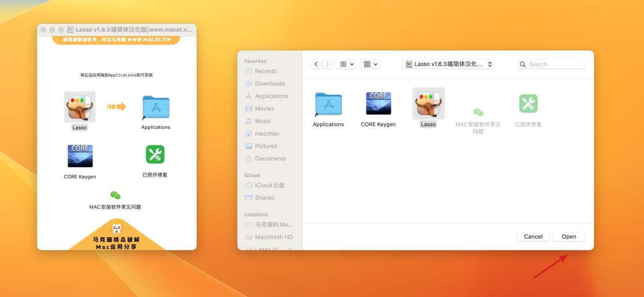Image resolution: width=644 pixels, height=297 pixels.
Task: Click the green 已损坏修复 icon in installer window
Action: click(155, 155)
